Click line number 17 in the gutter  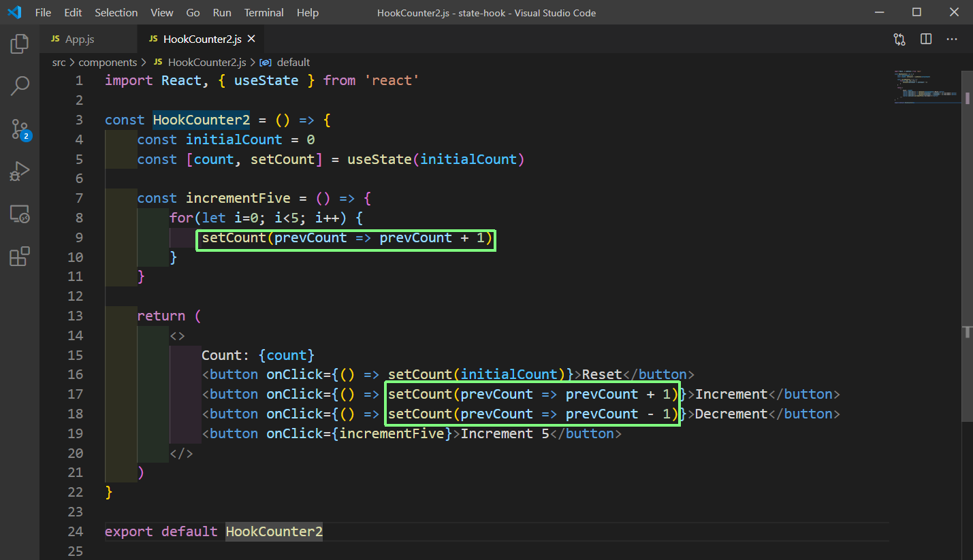tap(75, 394)
